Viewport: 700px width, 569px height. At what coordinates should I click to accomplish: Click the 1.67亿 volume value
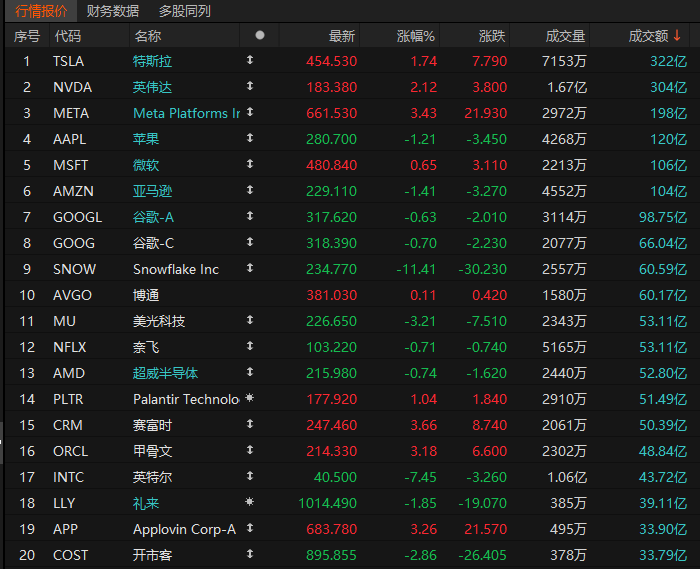pyautogui.click(x=567, y=87)
